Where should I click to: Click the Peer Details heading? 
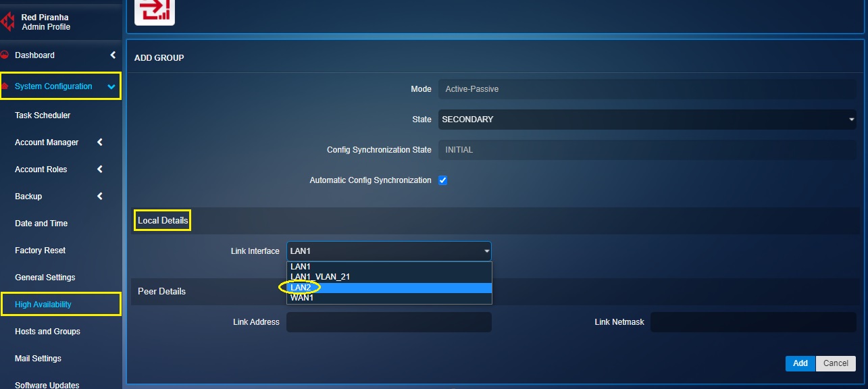[161, 291]
